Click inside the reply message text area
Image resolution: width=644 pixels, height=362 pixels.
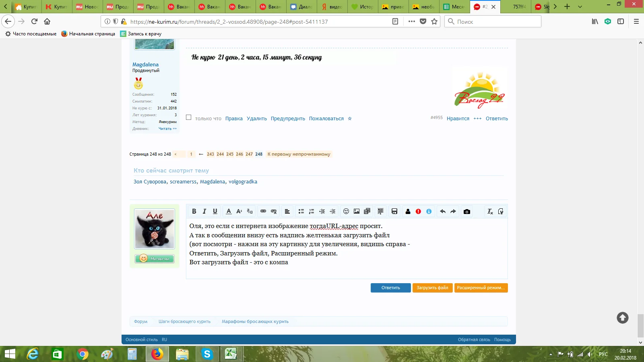point(347,249)
